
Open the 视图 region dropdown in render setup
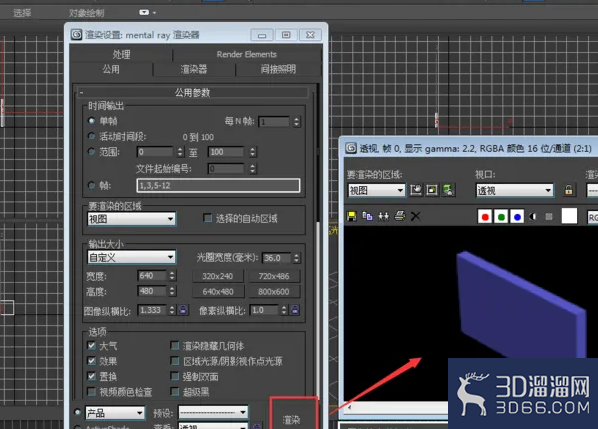click(132, 219)
